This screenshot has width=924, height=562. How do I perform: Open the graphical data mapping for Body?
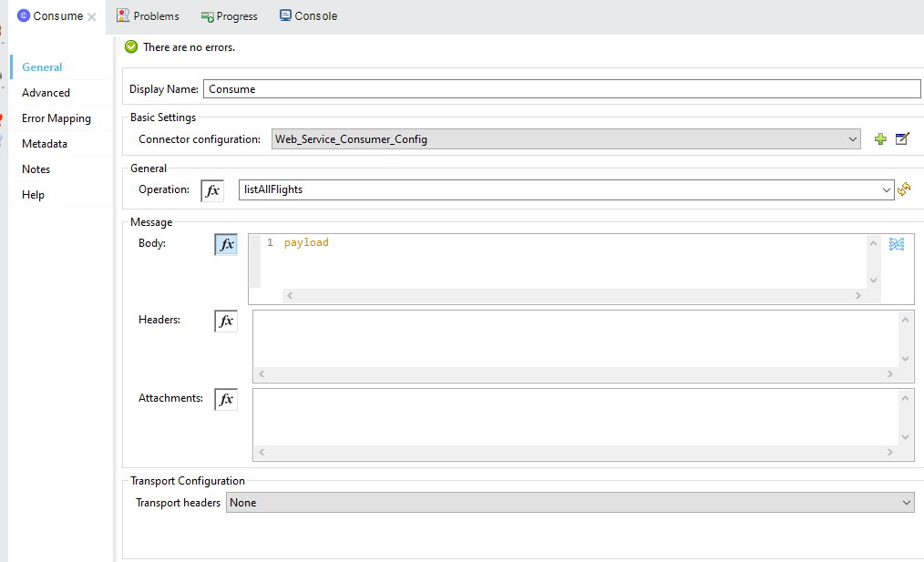897,244
